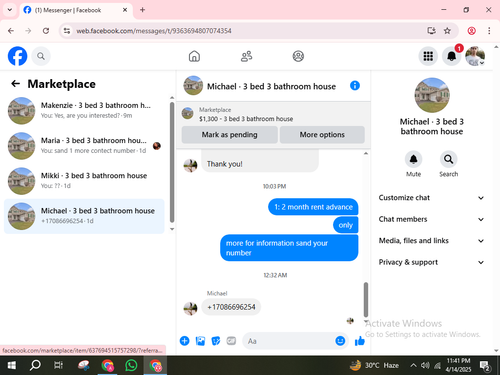Bookmark this page with the star
Image resolution: width=500 pixels, height=375 pixels.
click(447, 31)
